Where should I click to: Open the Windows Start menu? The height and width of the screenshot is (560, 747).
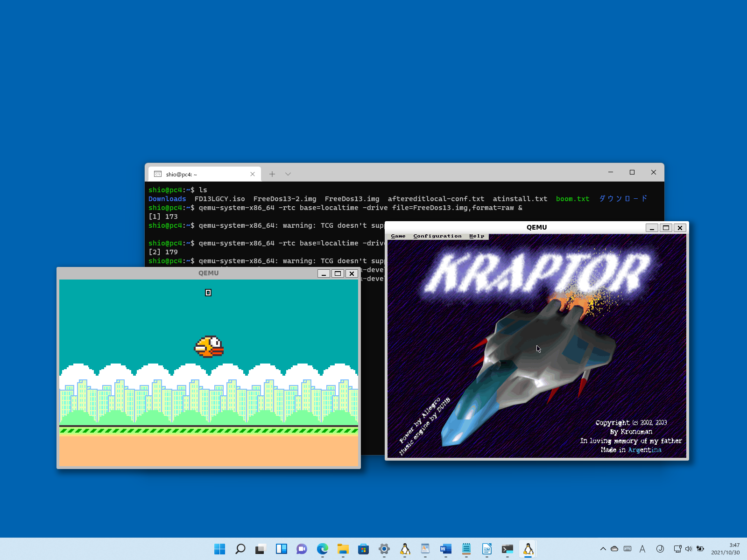219,549
